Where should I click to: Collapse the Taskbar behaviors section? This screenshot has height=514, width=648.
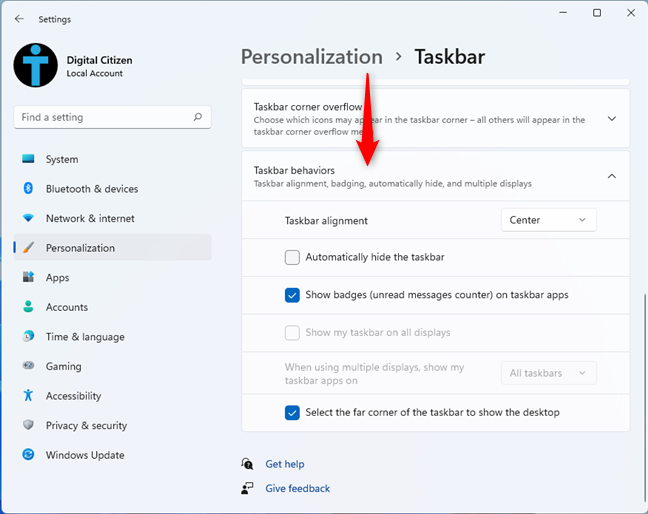pos(612,177)
